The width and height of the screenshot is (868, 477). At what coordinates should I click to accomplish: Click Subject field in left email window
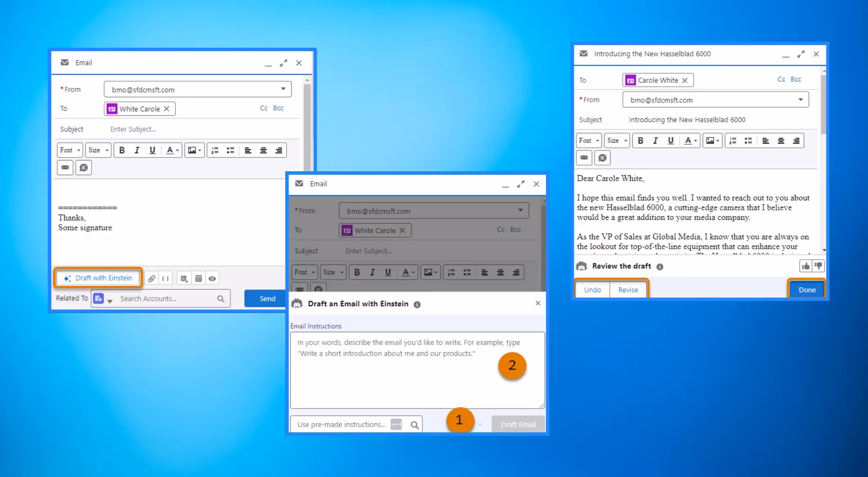click(x=203, y=129)
